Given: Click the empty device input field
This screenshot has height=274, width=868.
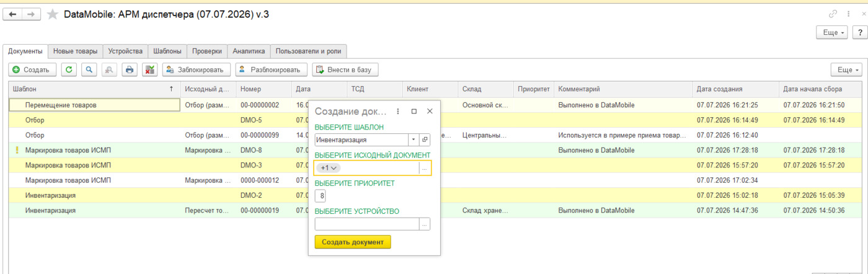Looking at the screenshot, I should click(367, 224).
